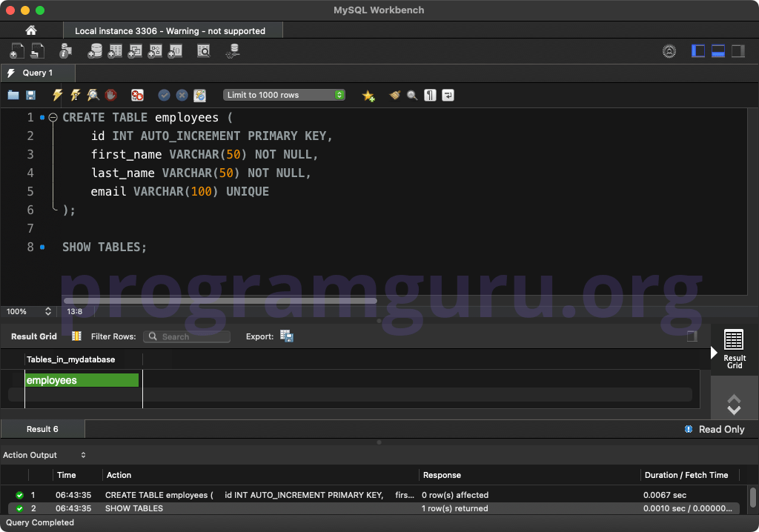Click the Filter Rows search field
This screenshot has width=759, height=532.
tap(187, 336)
